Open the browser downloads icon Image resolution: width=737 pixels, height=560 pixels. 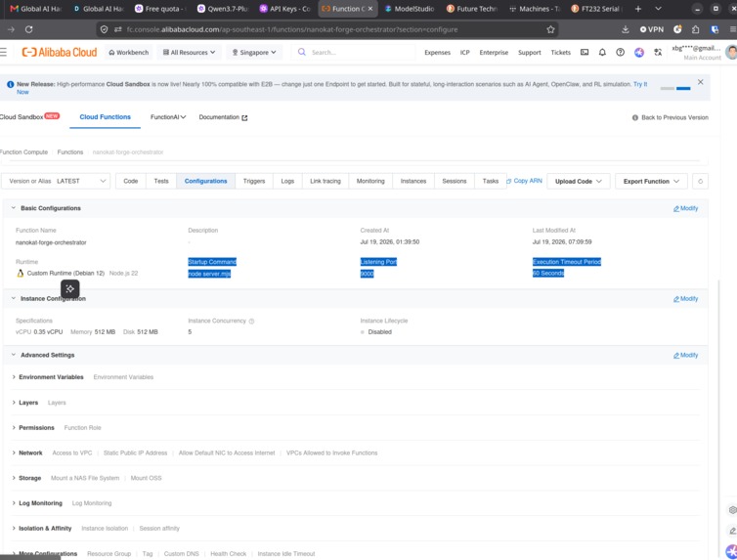[626, 29]
